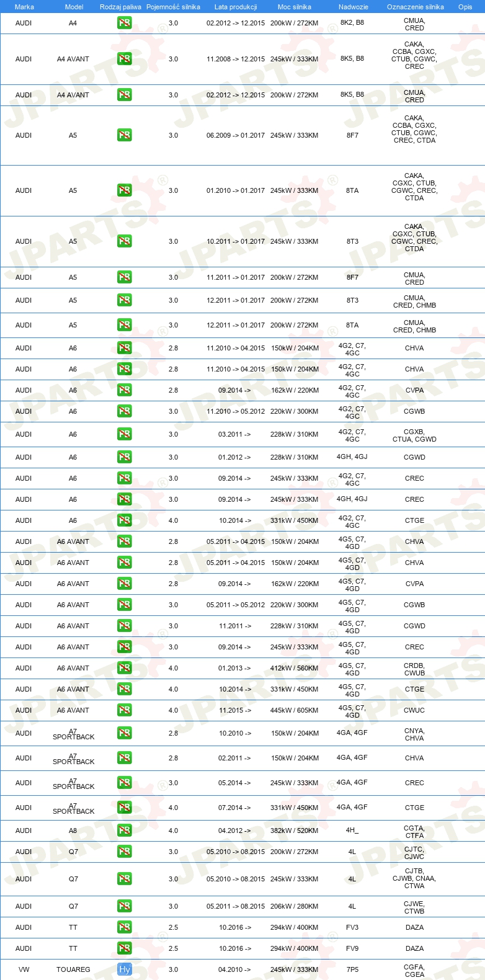Click the fuel icon in the A6 162kW CVPA row
485x980 pixels.
coord(125,390)
